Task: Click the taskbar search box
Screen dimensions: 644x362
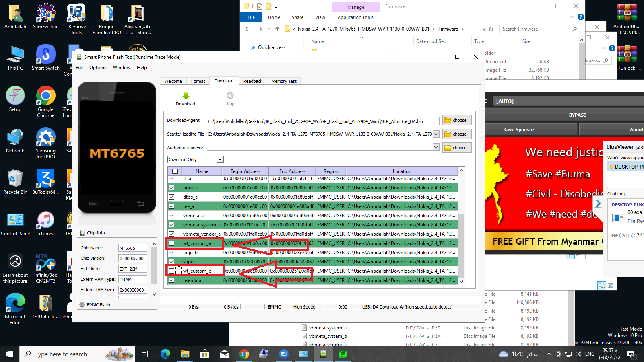Action: click(x=77, y=354)
